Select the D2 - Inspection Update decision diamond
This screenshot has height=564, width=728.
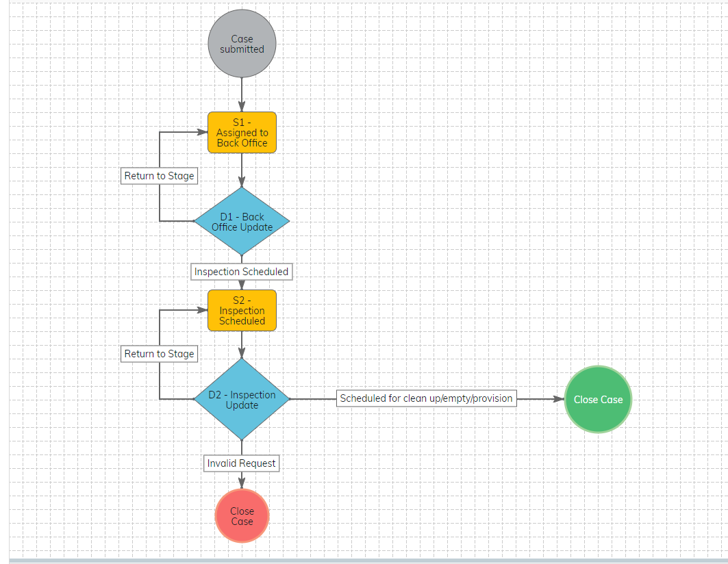point(242,399)
